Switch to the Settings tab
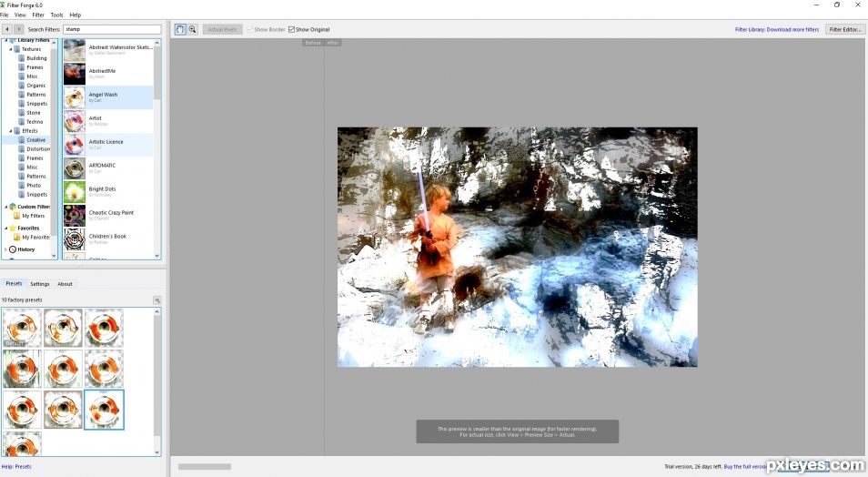The width and height of the screenshot is (868, 477). pyautogui.click(x=40, y=284)
